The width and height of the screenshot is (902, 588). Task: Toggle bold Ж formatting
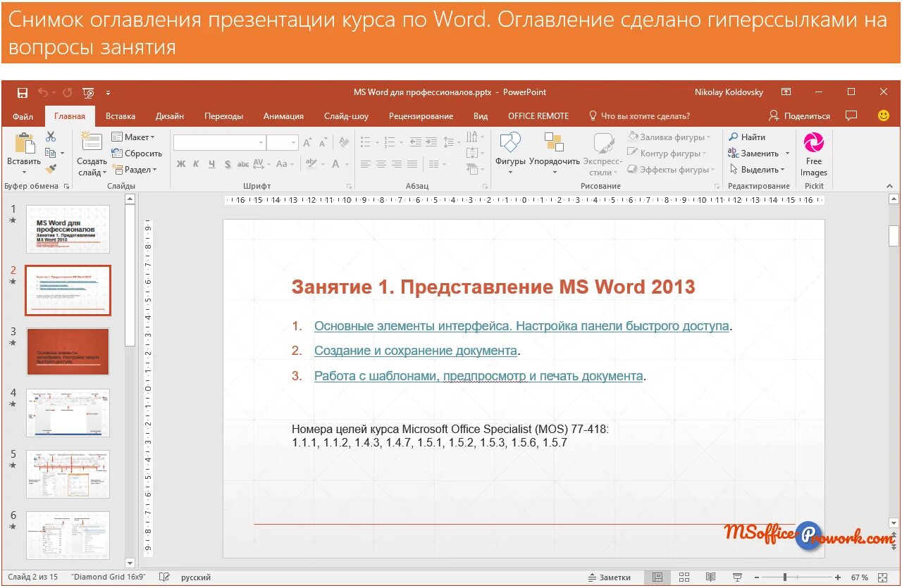(181, 164)
